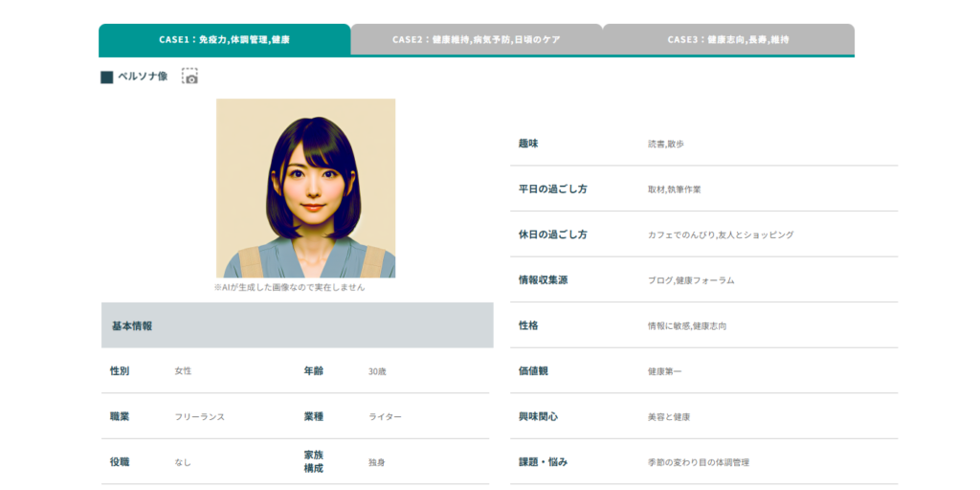Click the 課題・悩み label
Screen dimensions: 980x490
point(544,462)
